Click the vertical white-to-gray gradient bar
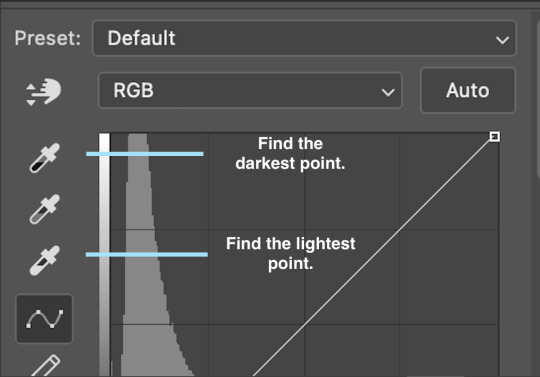 [104, 254]
